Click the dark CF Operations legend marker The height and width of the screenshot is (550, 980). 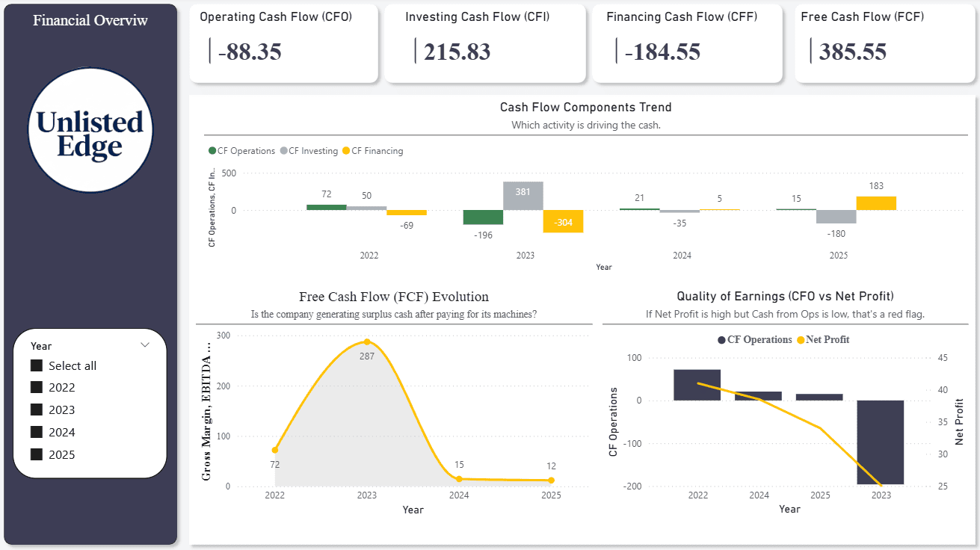pyautogui.click(x=721, y=340)
